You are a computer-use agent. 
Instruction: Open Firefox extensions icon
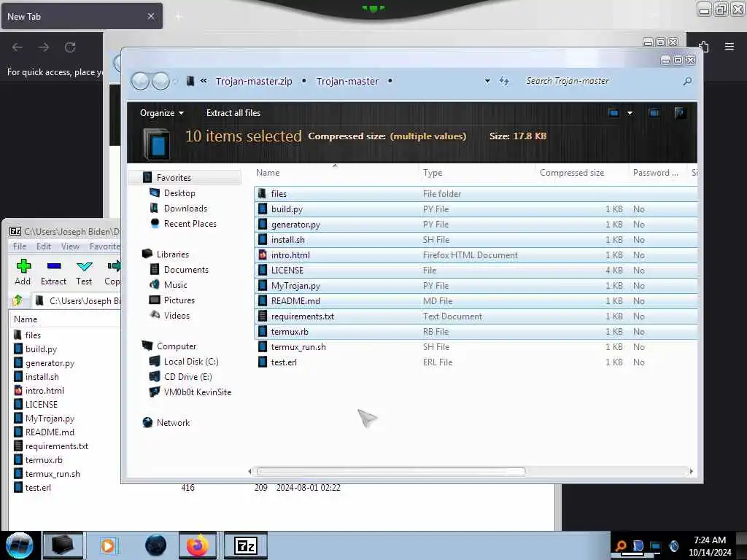(705, 47)
